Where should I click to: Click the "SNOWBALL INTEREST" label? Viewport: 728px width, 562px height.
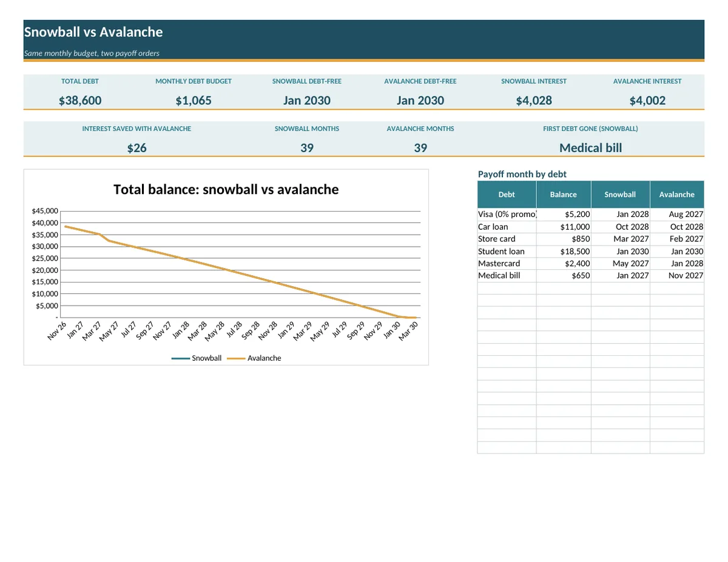[x=534, y=81]
